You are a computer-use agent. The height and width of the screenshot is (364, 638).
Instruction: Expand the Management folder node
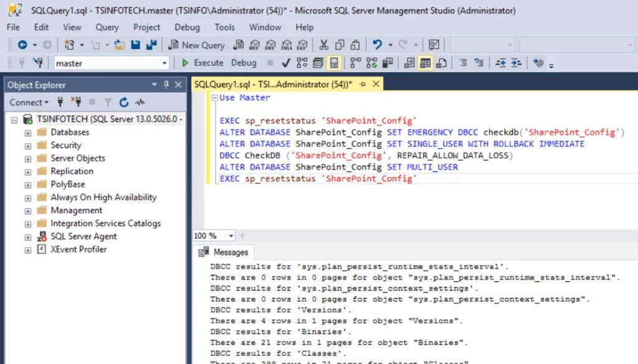tap(27, 211)
